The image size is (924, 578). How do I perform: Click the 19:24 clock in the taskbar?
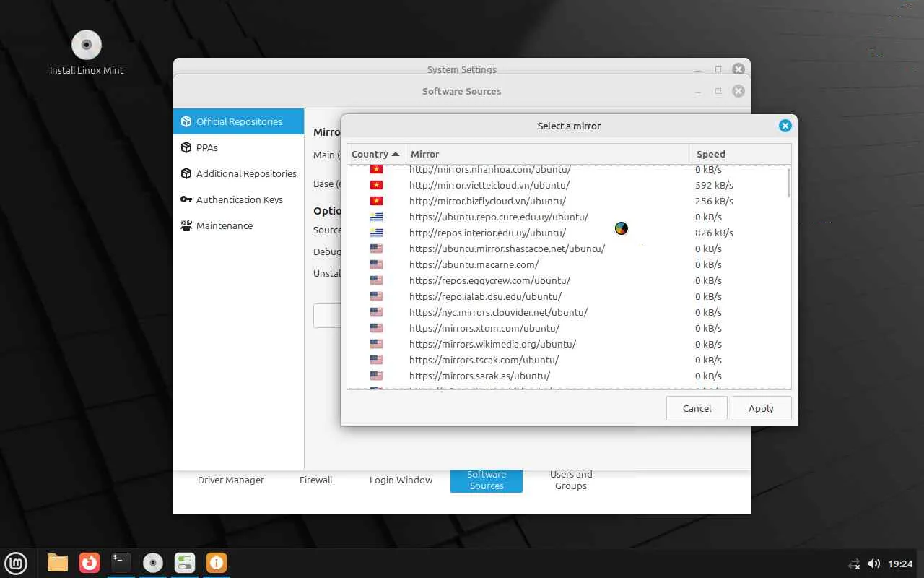[x=900, y=564]
